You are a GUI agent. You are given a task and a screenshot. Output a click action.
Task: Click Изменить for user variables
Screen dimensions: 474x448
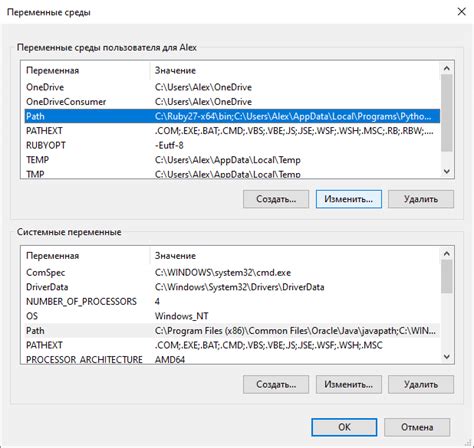(349, 199)
